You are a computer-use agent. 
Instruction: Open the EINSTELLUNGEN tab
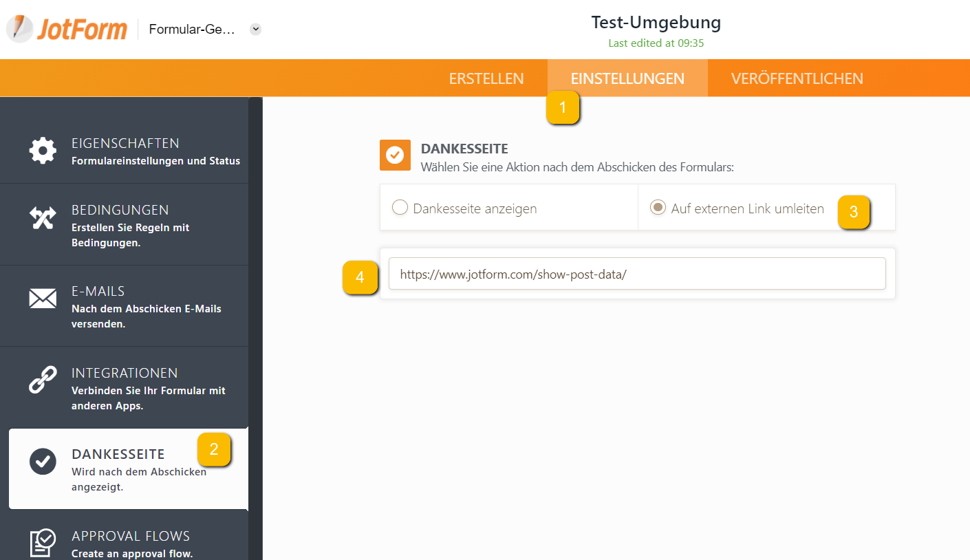click(627, 78)
